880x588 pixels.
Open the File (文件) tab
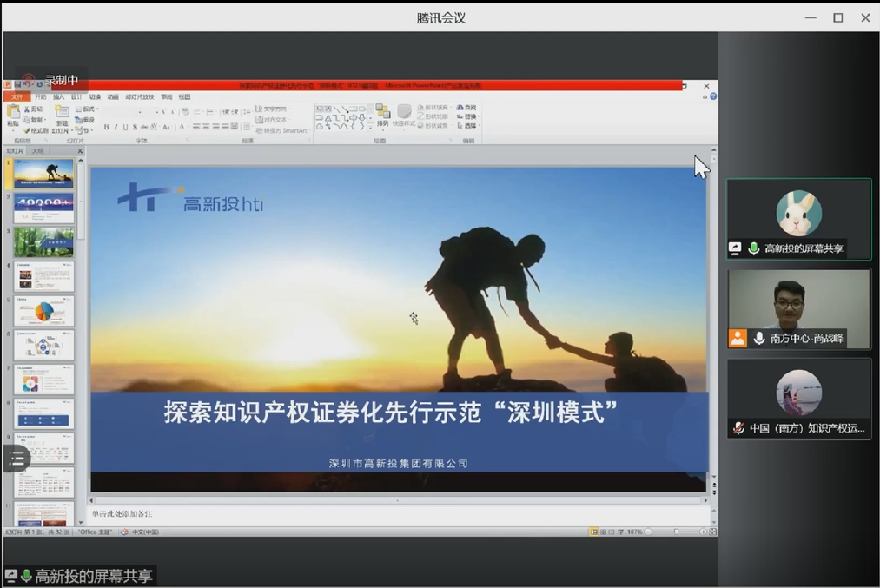click(x=17, y=96)
